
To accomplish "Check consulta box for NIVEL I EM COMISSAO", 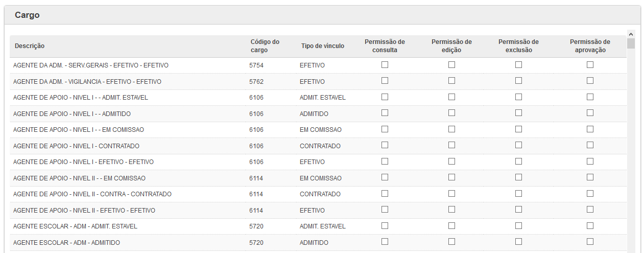I will (x=385, y=129).
